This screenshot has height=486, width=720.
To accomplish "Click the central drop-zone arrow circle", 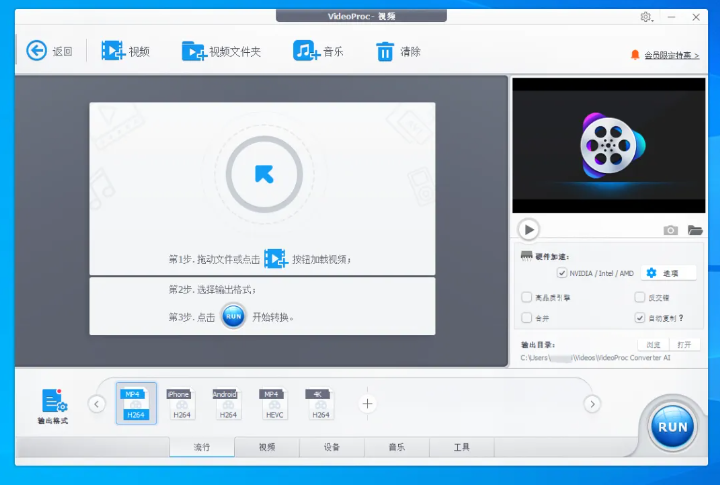I will pyautogui.click(x=264, y=174).
